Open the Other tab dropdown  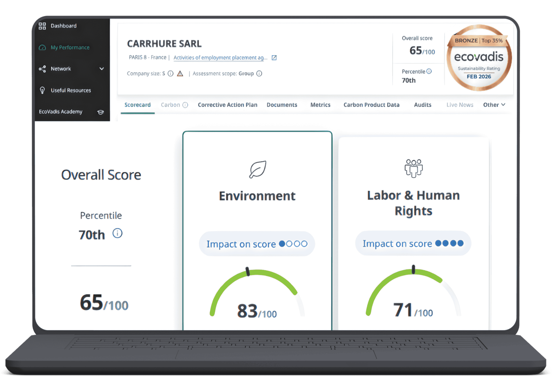pos(494,105)
